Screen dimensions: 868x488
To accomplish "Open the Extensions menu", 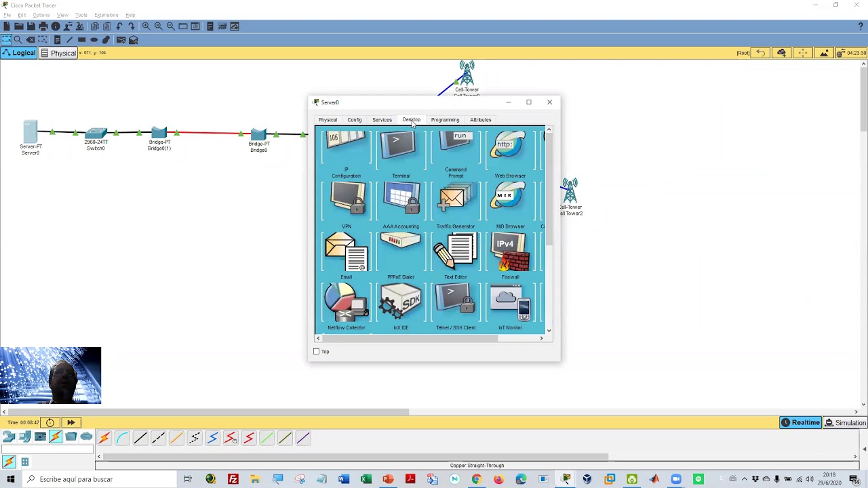I will pyautogui.click(x=106, y=15).
